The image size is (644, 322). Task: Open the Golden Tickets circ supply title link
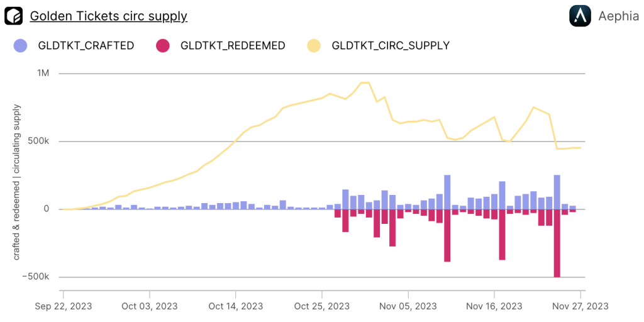coord(109,16)
